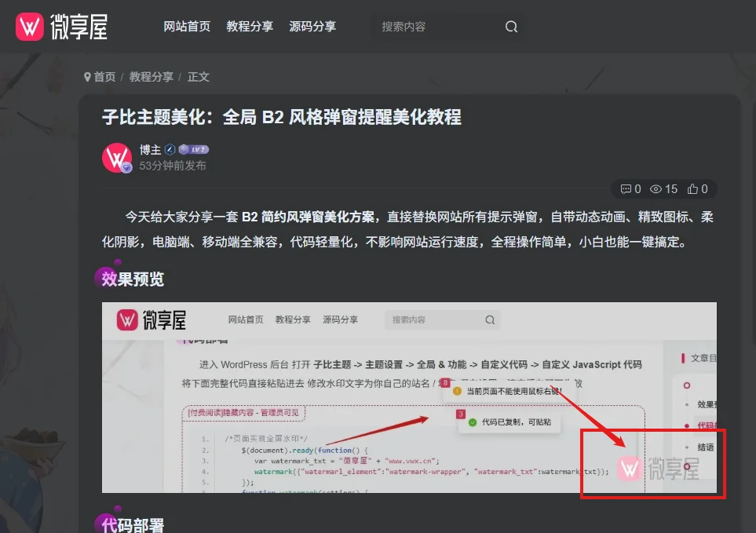Click the author verification badge icon

(170, 150)
